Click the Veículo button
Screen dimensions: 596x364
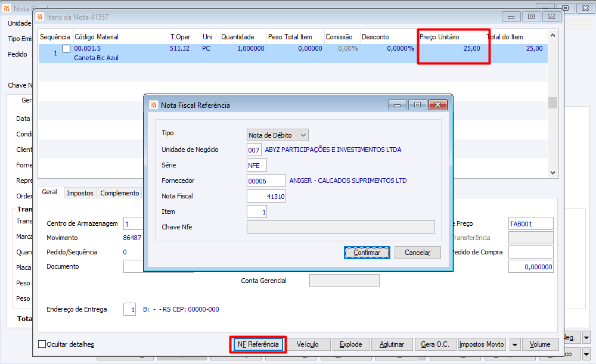click(x=308, y=344)
